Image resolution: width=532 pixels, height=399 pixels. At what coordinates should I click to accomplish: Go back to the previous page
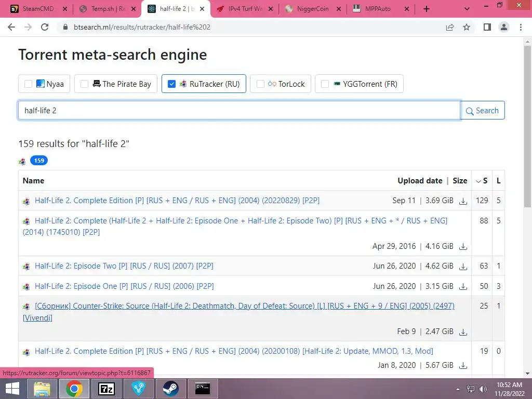[11, 27]
